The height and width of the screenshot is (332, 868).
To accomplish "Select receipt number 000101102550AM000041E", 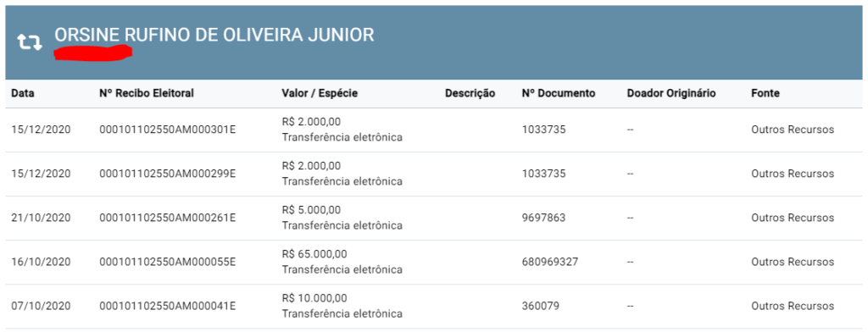I will pyautogui.click(x=168, y=307).
